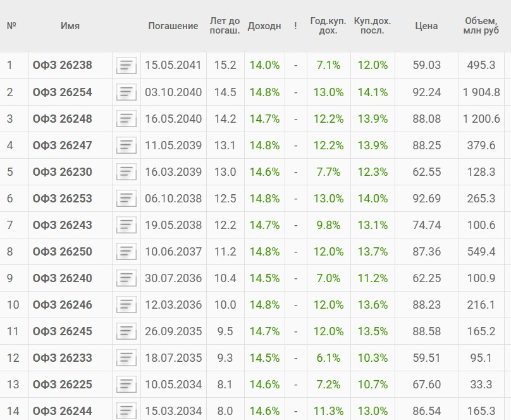Click the exclamation mark column header
Viewport: 511px width, 420px height.
click(x=295, y=26)
